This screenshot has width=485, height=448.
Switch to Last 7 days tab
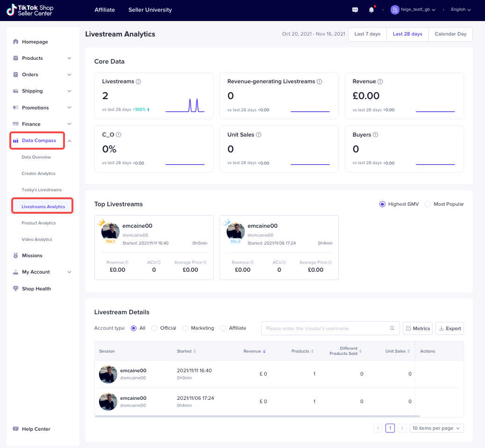pos(367,34)
